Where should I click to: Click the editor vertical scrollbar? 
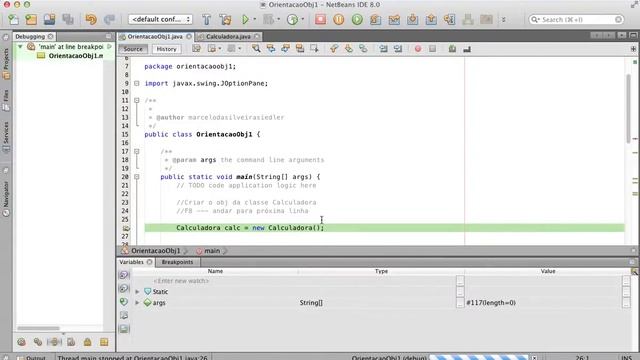[629, 108]
